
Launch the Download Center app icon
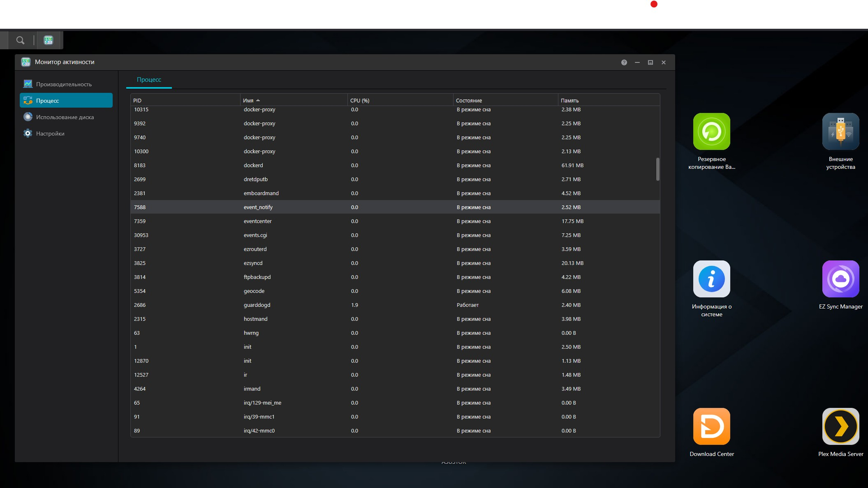click(711, 426)
